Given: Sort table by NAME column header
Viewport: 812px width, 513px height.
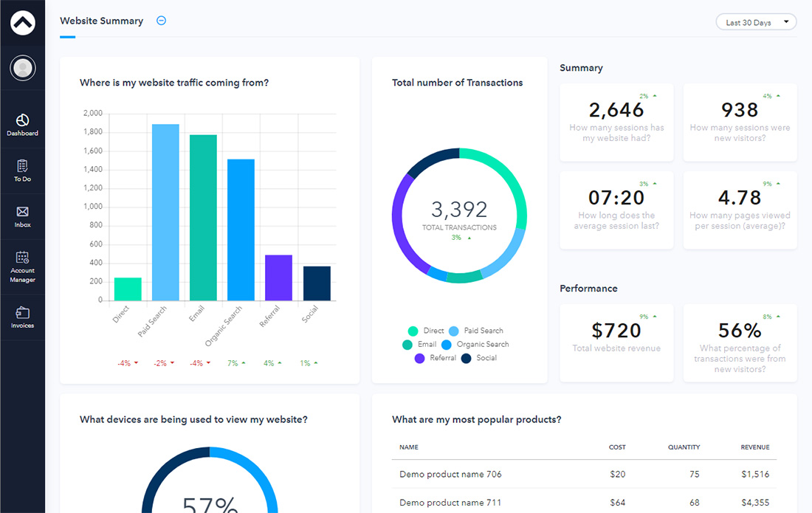Looking at the screenshot, I should 409,447.
